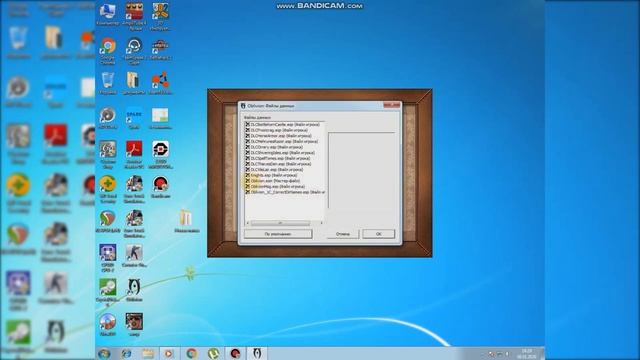Viewport: 640px width, 360px height.
Task: Toggle the DLCHorseArmor.esp checkbox
Action: [x=247, y=136]
